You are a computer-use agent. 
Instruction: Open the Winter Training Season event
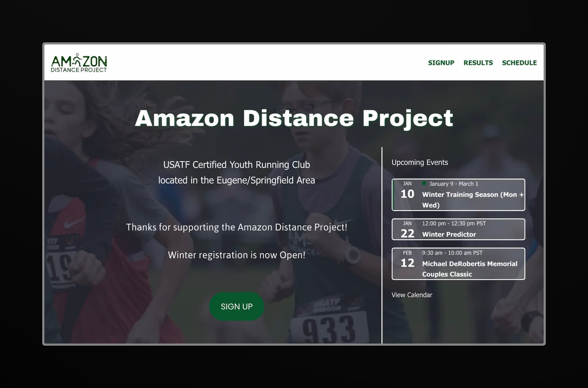[x=458, y=195]
